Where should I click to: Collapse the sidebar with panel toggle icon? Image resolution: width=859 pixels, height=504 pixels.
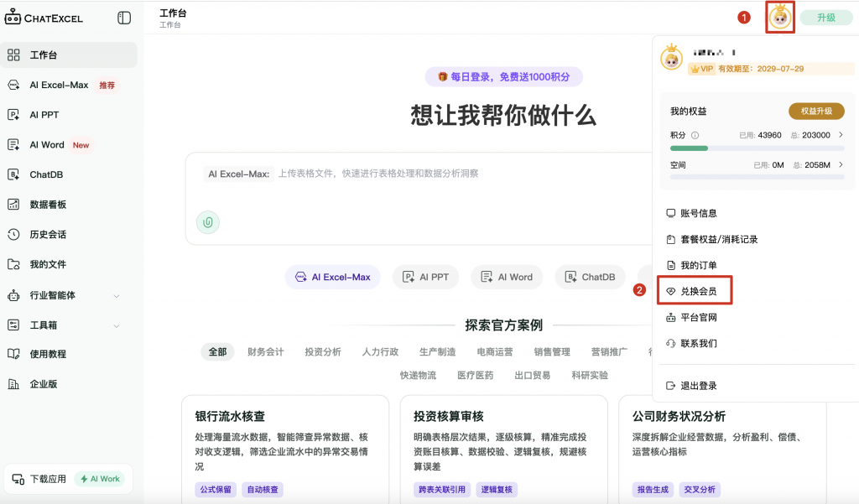[x=124, y=18]
